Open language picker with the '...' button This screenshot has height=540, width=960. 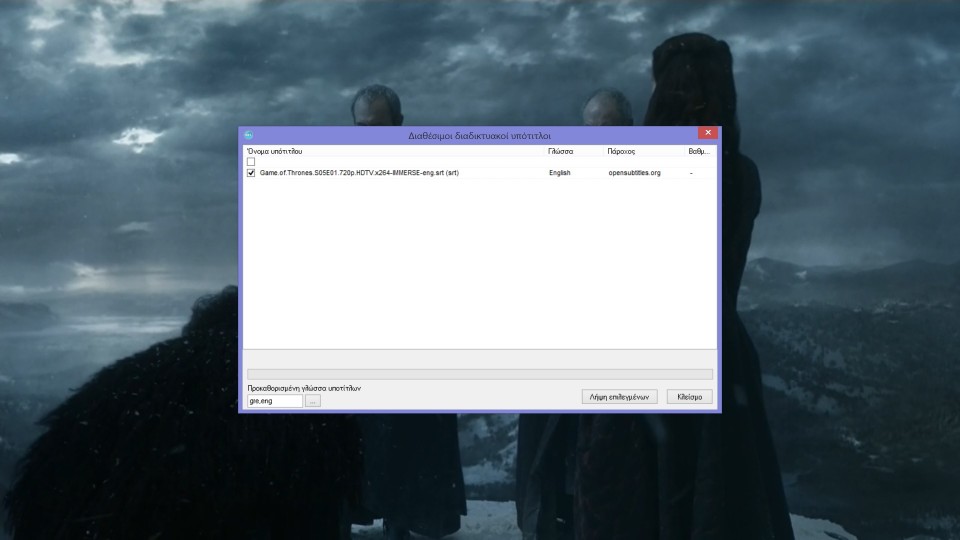(x=313, y=400)
